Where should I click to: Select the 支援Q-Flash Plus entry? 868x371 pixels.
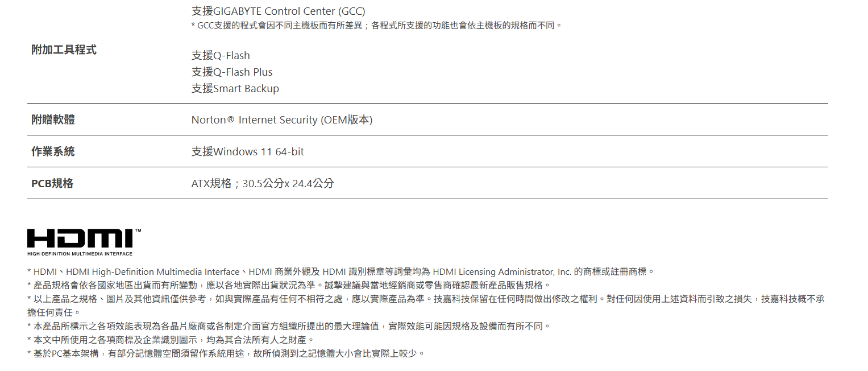232,72
